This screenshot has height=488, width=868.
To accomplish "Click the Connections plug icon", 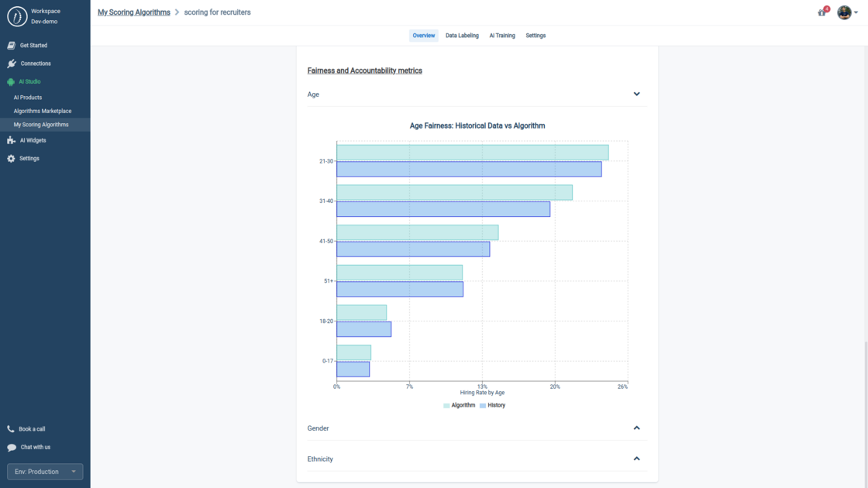I will 12,64.
